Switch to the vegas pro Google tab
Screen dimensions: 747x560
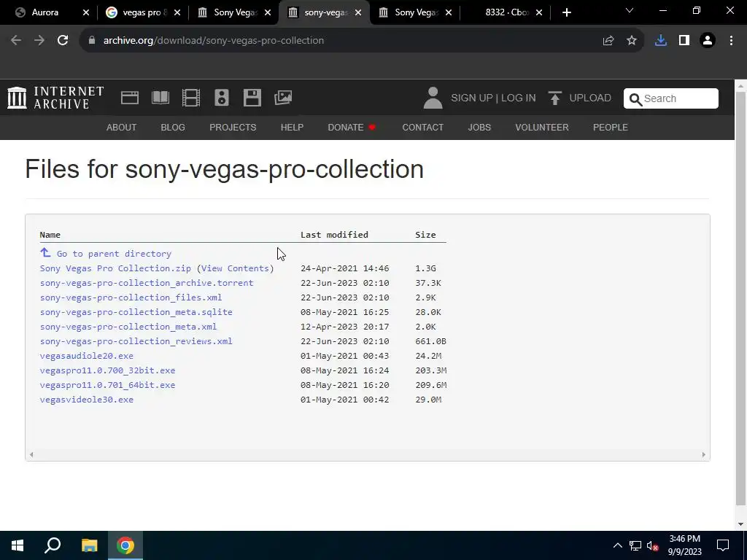143,12
